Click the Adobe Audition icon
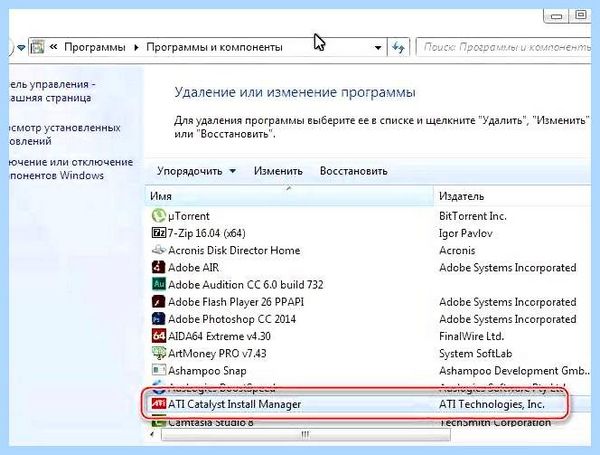The width and height of the screenshot is (600, 455). 158,284
